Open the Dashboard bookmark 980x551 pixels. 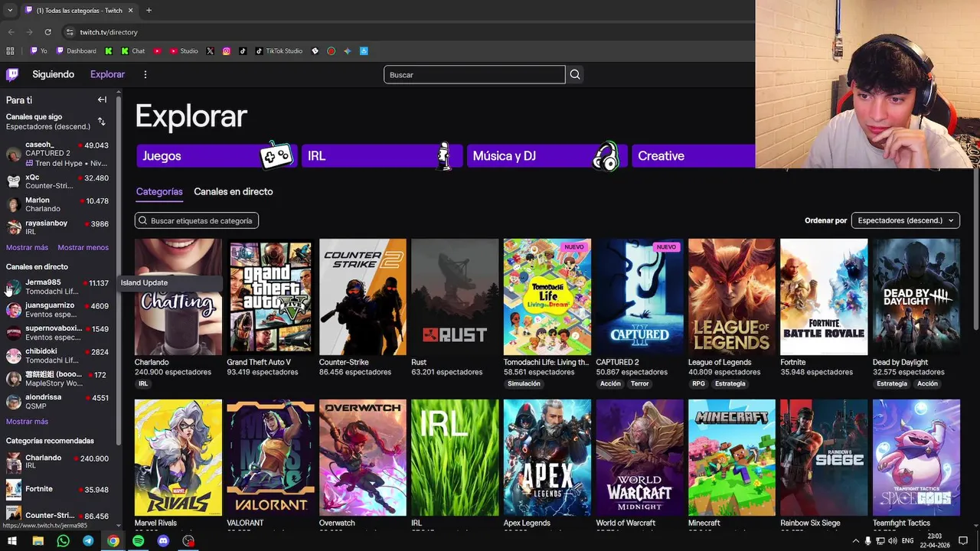[77, 51]
